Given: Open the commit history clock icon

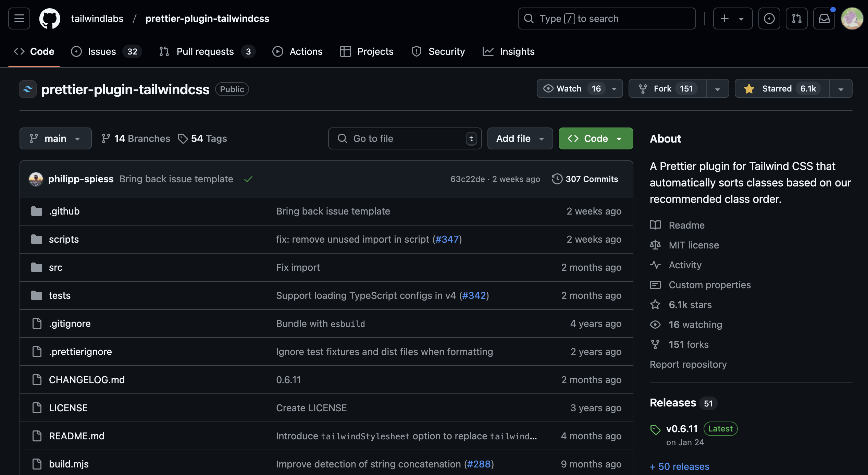Looking at the screenshot, I should coord(557,179).
